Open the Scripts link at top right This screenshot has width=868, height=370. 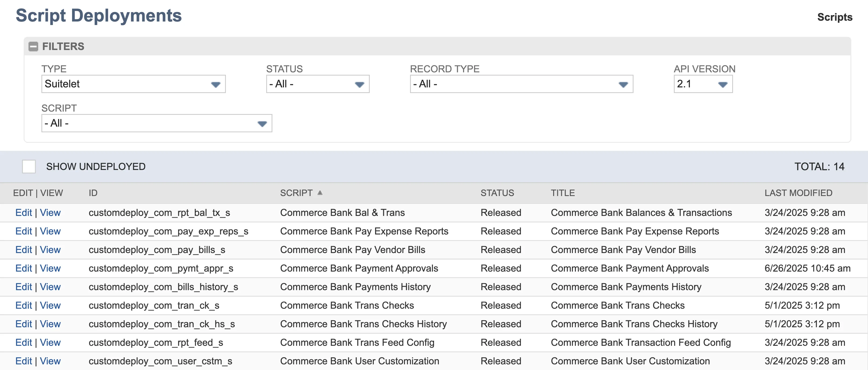835,17
